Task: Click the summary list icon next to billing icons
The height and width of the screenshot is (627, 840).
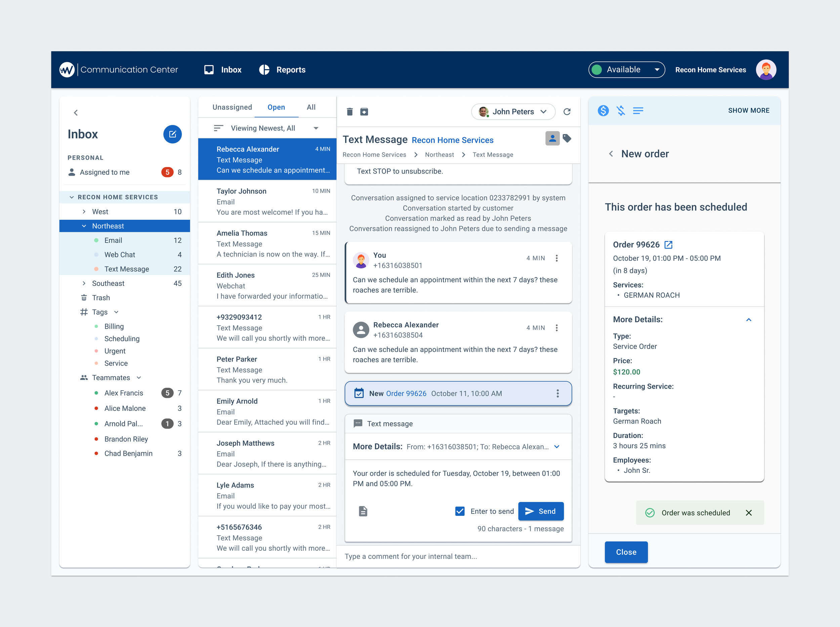Action: click(638, 111)
